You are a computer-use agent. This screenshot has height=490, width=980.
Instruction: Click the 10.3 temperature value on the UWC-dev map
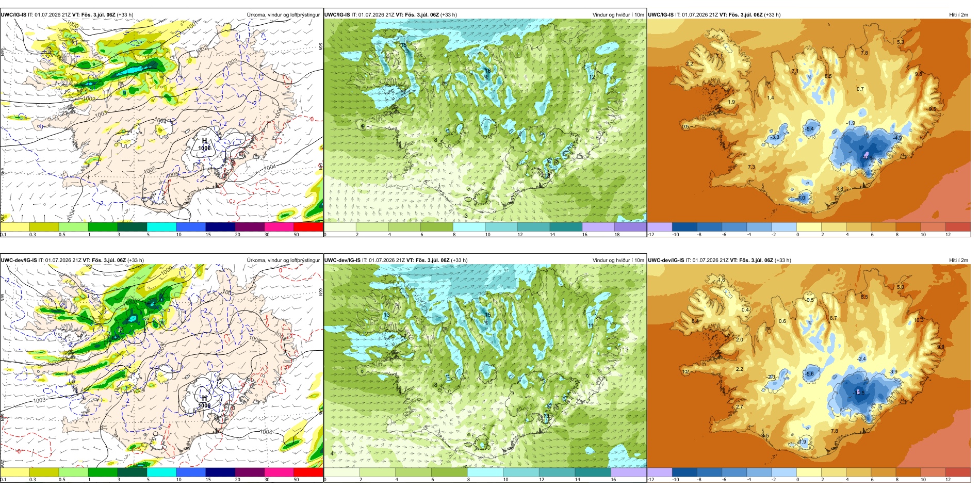tap(919, 320)
